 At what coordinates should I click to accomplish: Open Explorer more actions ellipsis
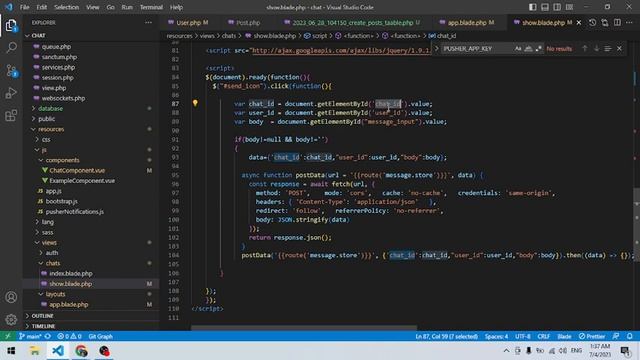point(148,23)
